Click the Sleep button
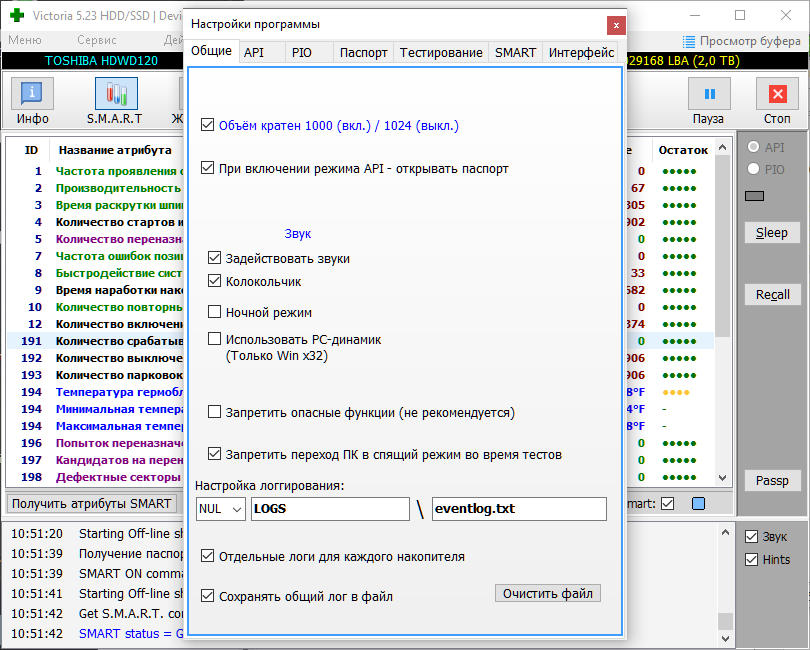810x650 pixels. [772, 233]
